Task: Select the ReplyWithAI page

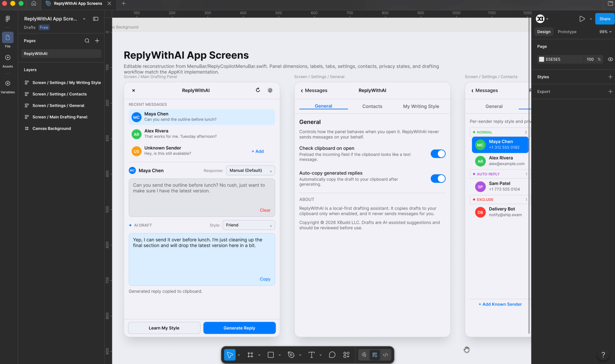Action: tap(61, 53)
